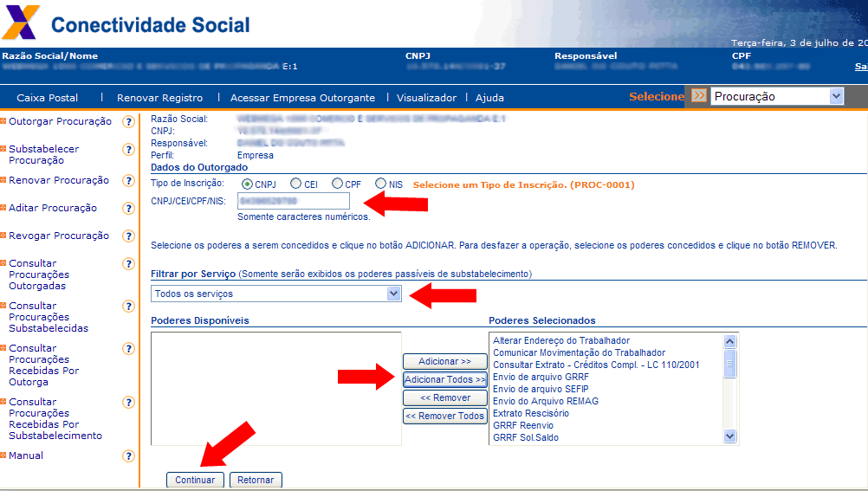Image resolution: width=868 pixels, height=491 pixels.
Task: Click the Continuar button
Action: (195, 480)
